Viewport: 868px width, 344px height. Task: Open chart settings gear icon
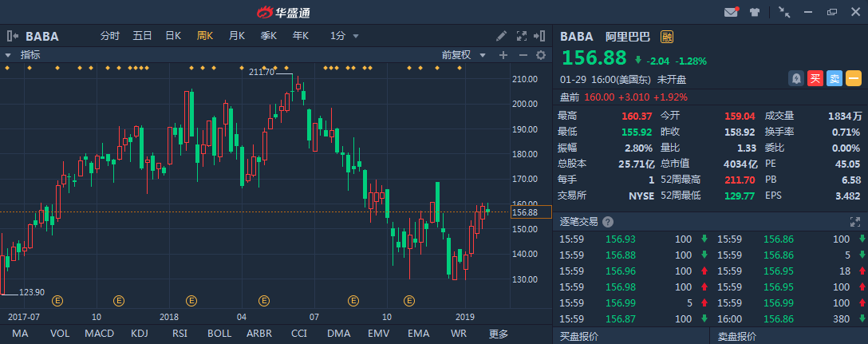541,55
